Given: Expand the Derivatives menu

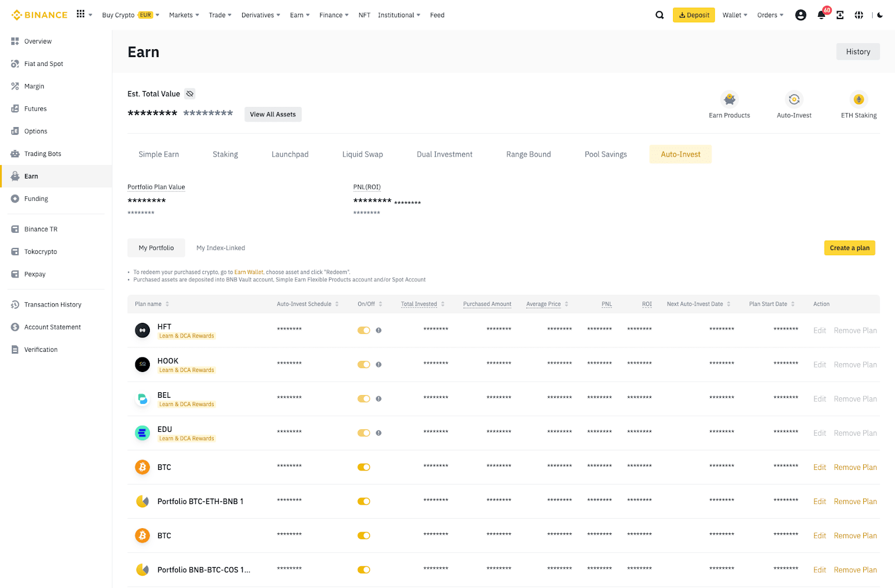Looking at the screenshot, I should (261, 15).
